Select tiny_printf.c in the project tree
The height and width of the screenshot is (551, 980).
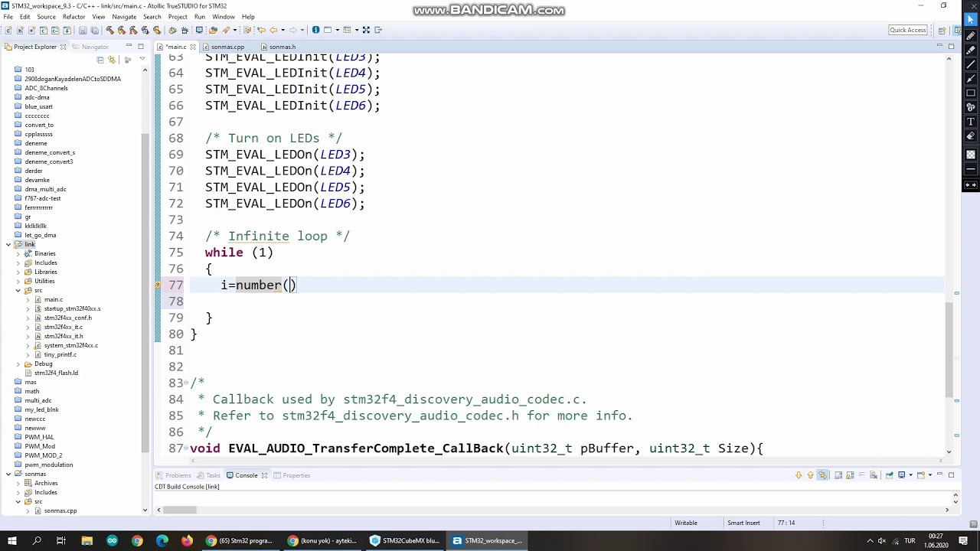[x=60, y=354]
